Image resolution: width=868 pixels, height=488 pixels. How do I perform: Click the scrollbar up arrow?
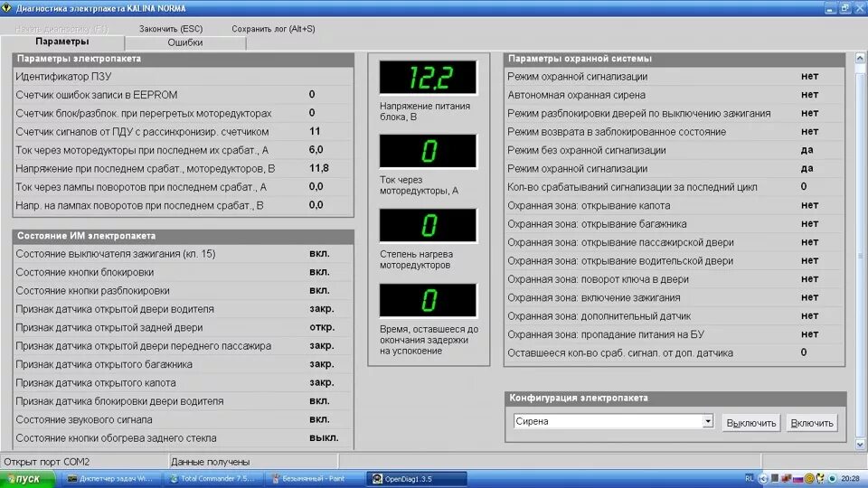click(x=860, y=58)
